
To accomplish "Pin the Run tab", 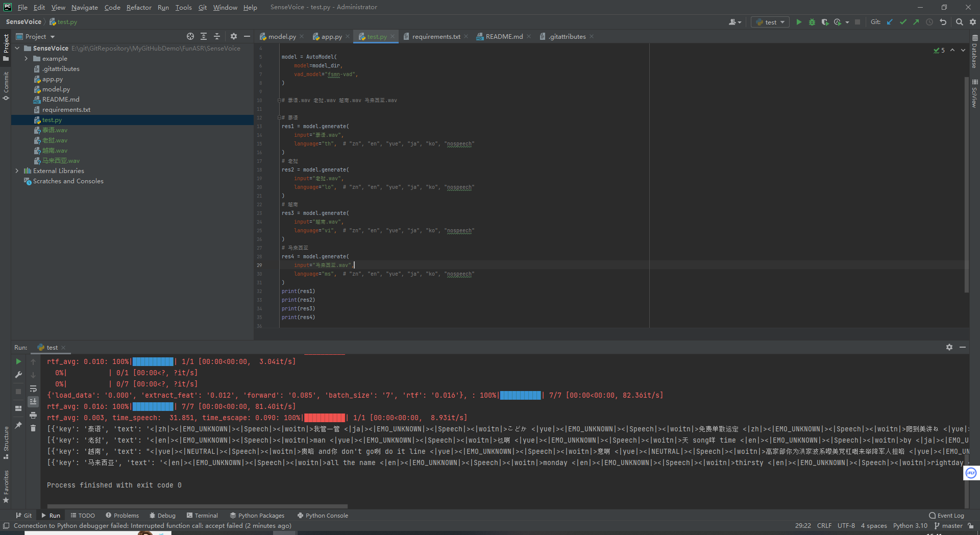I will 18,425.
